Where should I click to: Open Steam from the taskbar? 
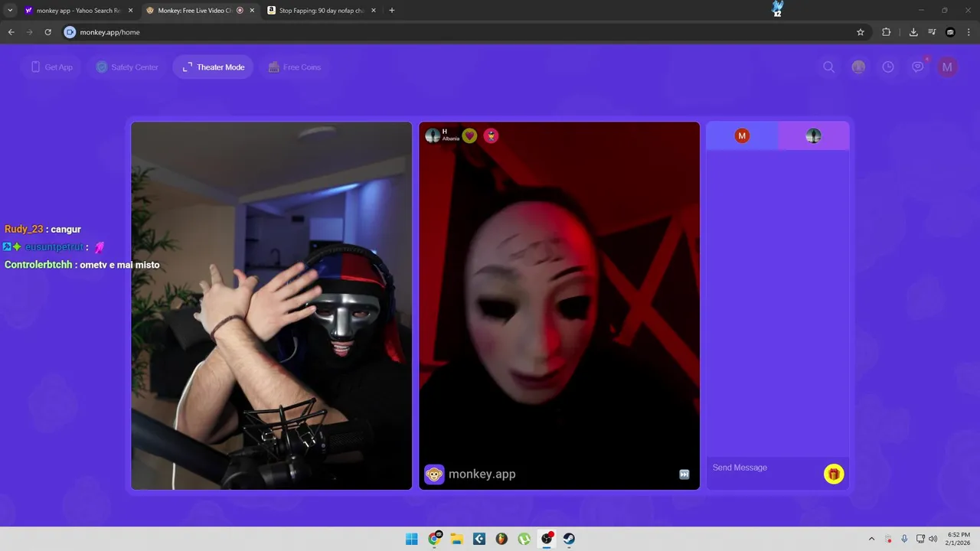(x=569, y=539)
